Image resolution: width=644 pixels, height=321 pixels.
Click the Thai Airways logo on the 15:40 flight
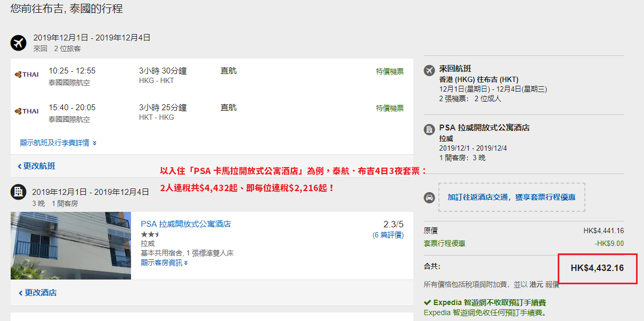coord(27,111)
